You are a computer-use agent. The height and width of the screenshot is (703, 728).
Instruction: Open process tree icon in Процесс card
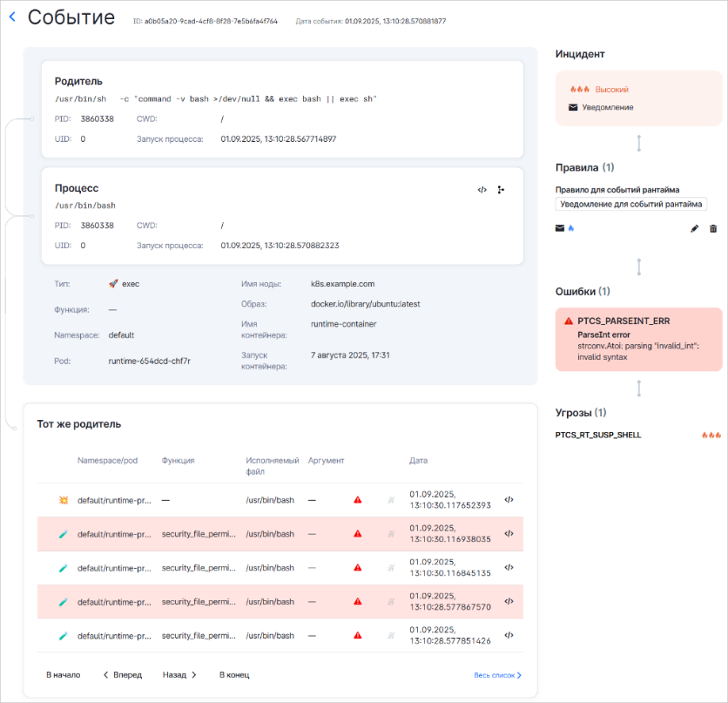[501, 189]
